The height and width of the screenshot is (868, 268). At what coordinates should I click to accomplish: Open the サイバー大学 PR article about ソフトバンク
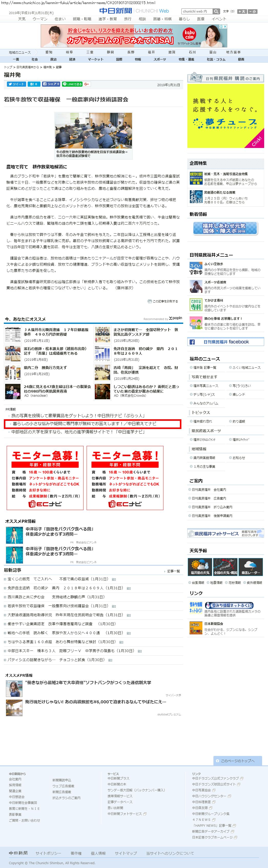click(x=88, y=682)
